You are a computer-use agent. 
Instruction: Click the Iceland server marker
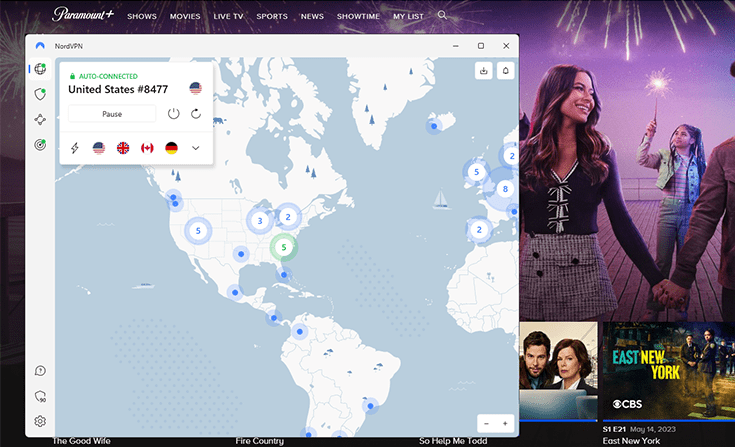tap(434, 126)
